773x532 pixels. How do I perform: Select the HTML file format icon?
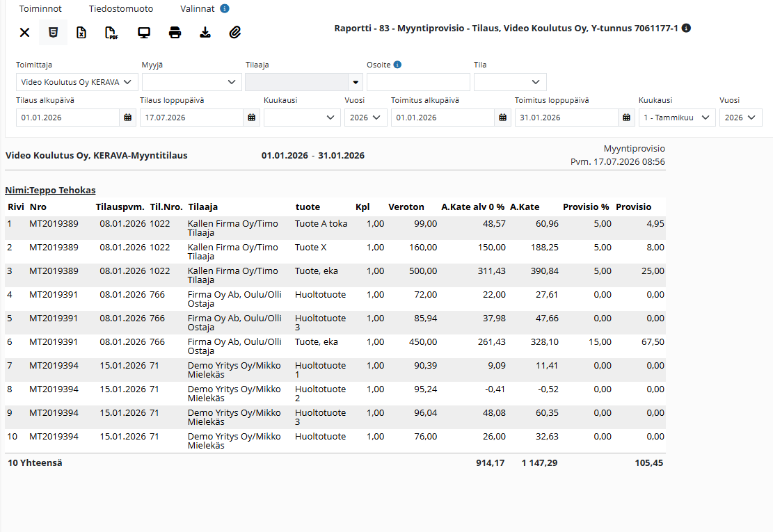pyautogui.click(x=54, y=33)
